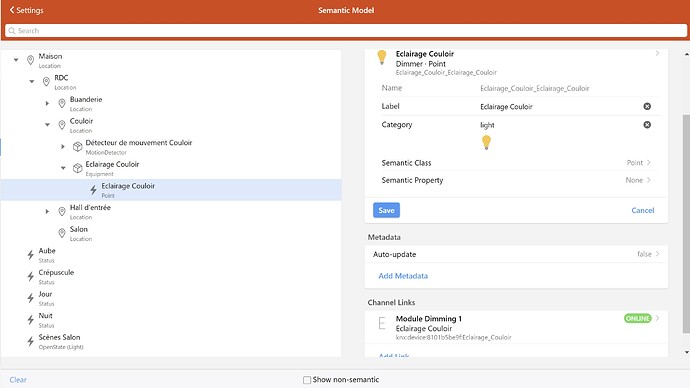The image size is (690, 388).
Task: Click the Crépuscule bolt icon
Action: [30, 276]
